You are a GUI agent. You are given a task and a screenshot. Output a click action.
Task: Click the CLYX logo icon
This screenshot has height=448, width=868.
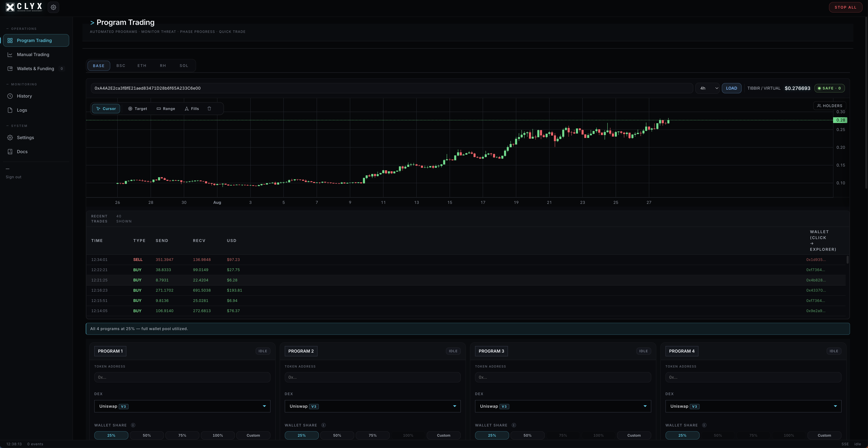tap(10, 7)
